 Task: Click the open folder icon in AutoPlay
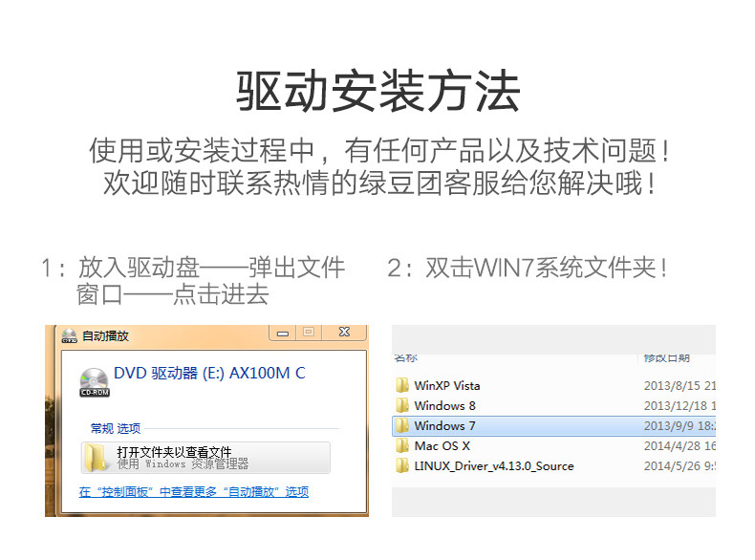coord(96,458)
